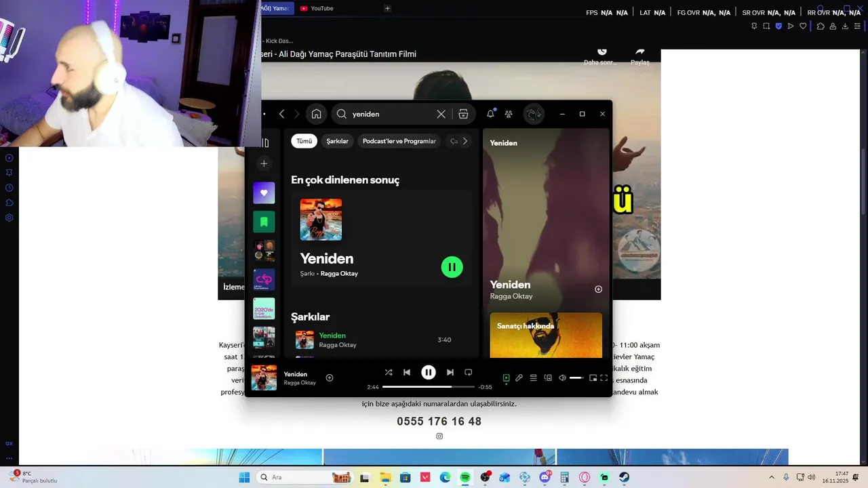Clear the 'yeniden' search text in Spotify
This screenshot has height=488, width=868.
coord(441,114)
